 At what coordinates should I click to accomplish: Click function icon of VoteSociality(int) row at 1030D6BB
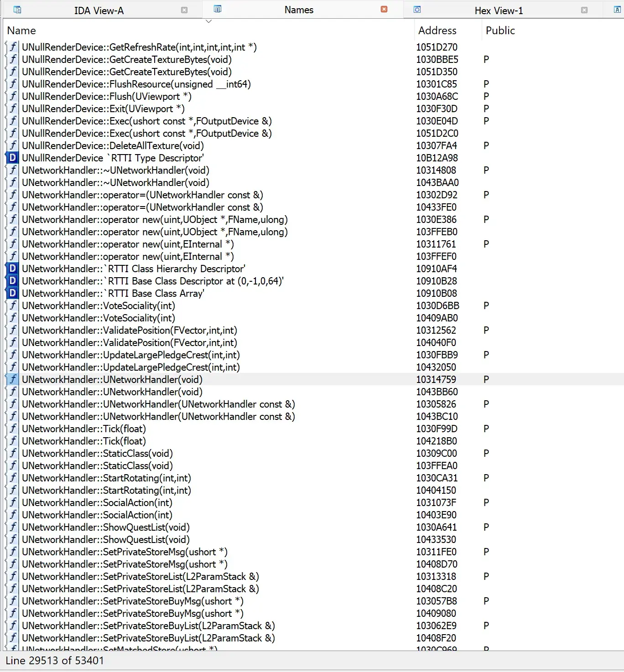pyautogui.click(x=13, y=305)
